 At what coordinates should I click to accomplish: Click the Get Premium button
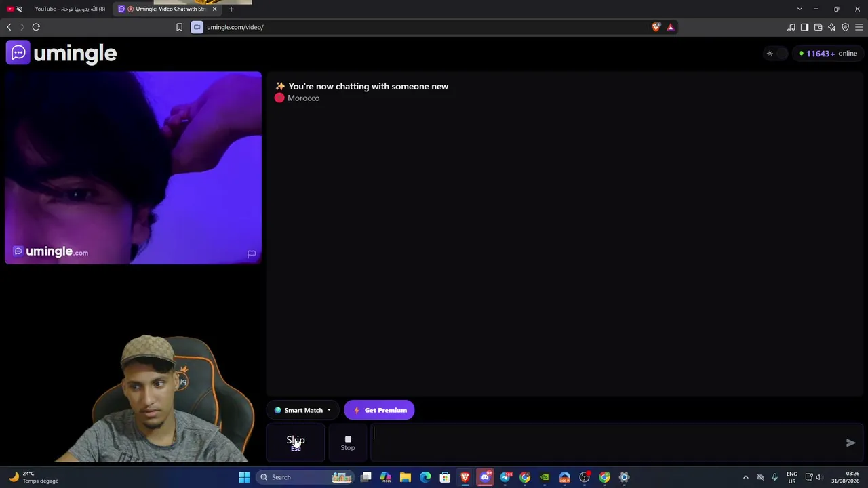point(379,410)
